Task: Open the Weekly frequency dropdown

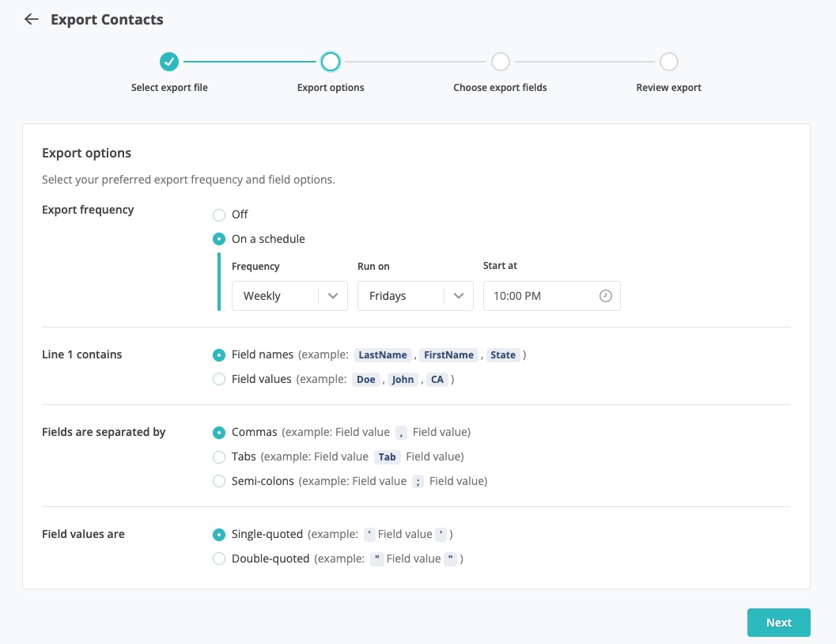Action: (289, 296)
